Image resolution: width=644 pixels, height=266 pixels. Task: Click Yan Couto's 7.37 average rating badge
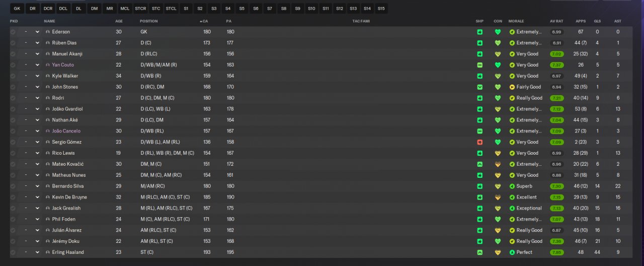click(556, 65)
